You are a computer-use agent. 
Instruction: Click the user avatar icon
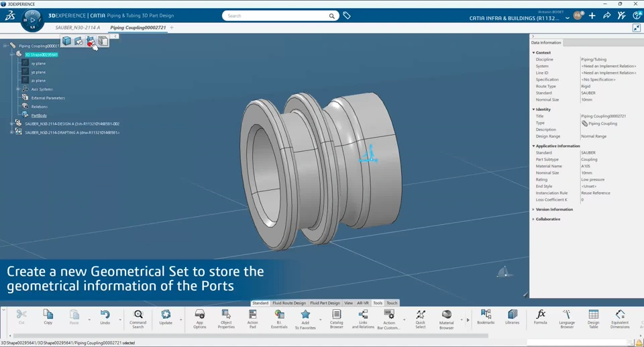578,15
